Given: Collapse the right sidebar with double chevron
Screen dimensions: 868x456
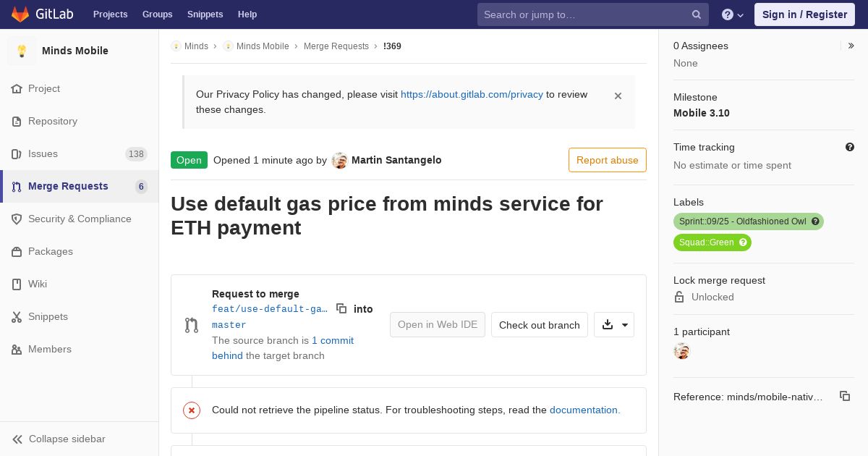Looking at the screenshot, I should coord(851,46).
